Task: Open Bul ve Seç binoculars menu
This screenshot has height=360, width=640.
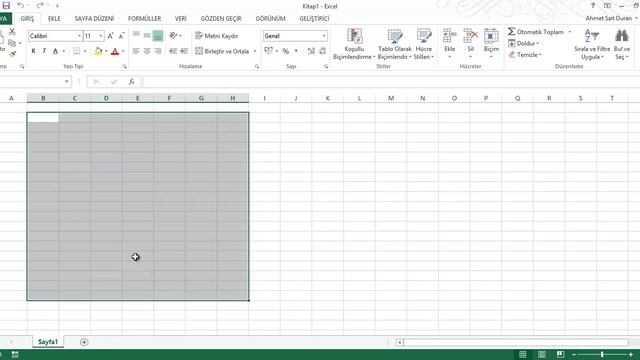Action: coord(622,44)
